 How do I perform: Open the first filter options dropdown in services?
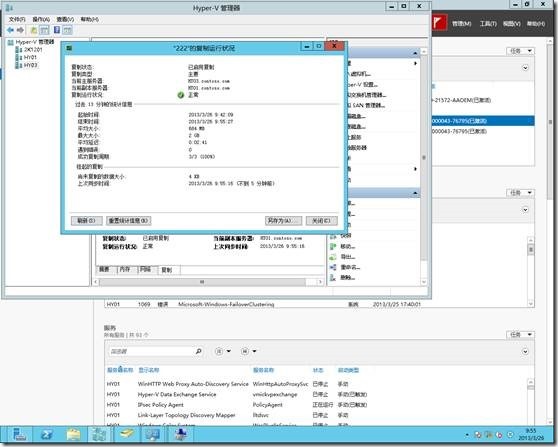[223, 351]
